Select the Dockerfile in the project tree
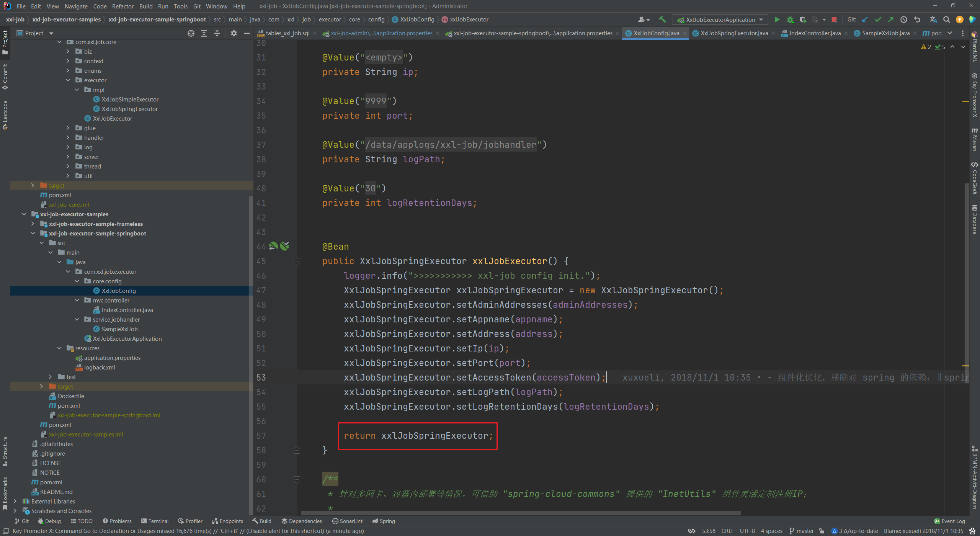Screen dimensions: 980x536 [x=71, y=396]
